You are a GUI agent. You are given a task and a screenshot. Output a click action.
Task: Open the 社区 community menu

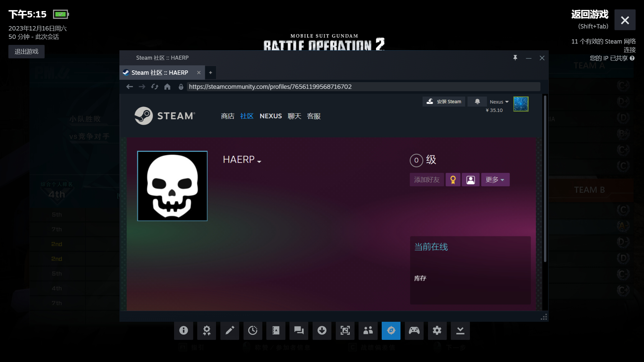247,116
